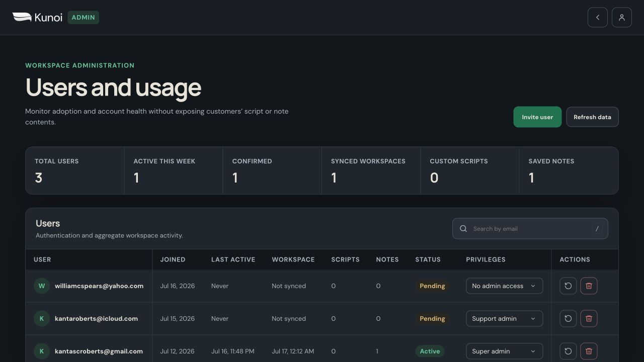The image size is (644, 362).
Task: Click the search magnifier icon
Action: (x=463, y=229)
